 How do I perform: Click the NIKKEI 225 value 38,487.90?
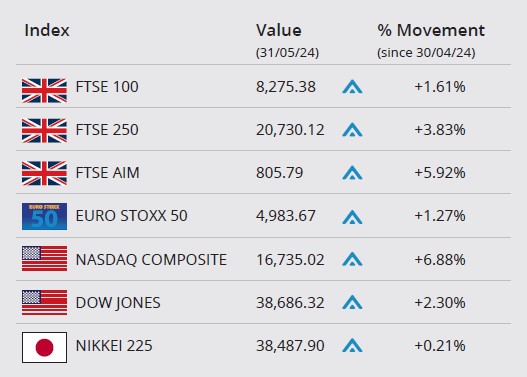[290, 346]
